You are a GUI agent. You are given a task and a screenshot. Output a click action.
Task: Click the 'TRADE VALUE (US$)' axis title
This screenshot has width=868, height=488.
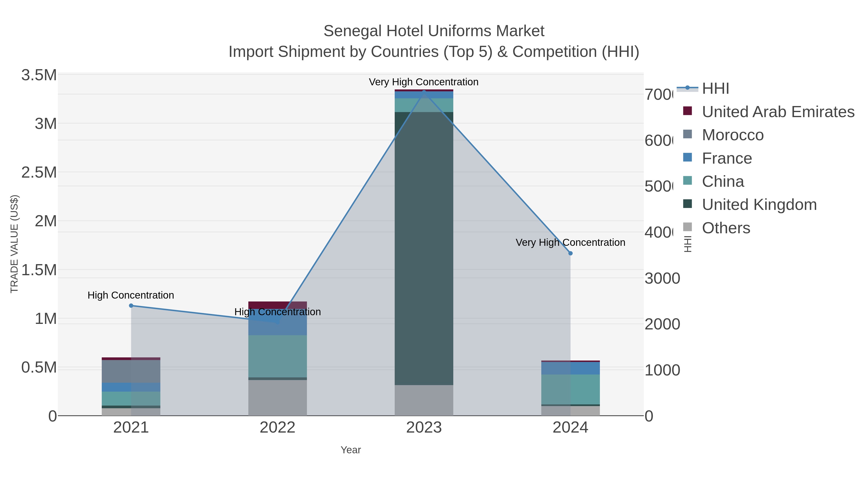pos(14,244)
